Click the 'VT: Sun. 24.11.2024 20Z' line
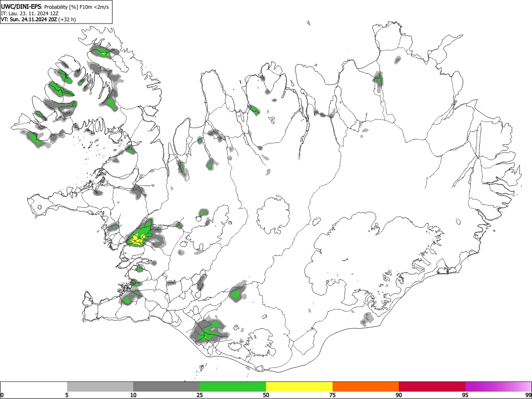The width and height of the screenshot is (532, 399). click(x=29, y=19)
